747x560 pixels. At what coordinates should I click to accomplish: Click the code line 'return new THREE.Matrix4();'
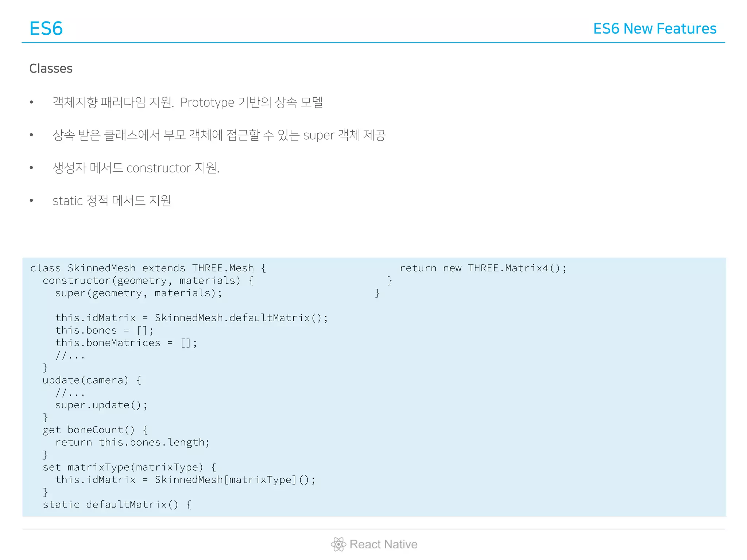[x=483, y=268]
